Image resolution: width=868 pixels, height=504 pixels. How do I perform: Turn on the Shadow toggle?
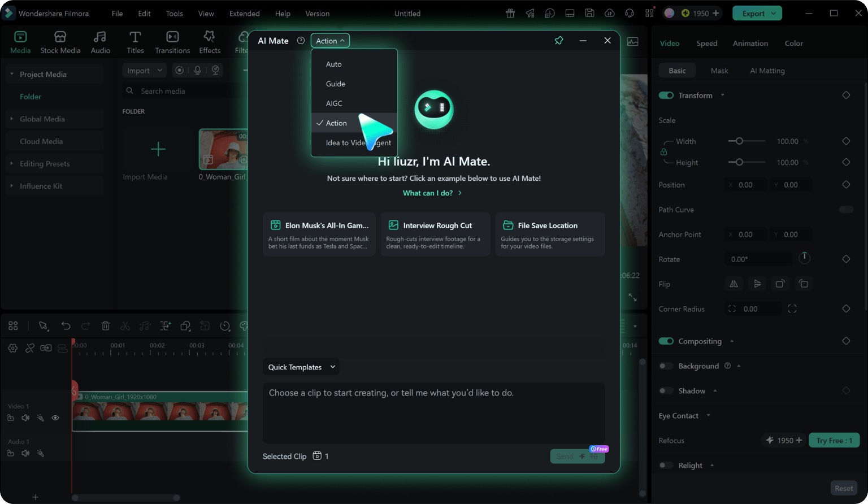click(666, 391)
